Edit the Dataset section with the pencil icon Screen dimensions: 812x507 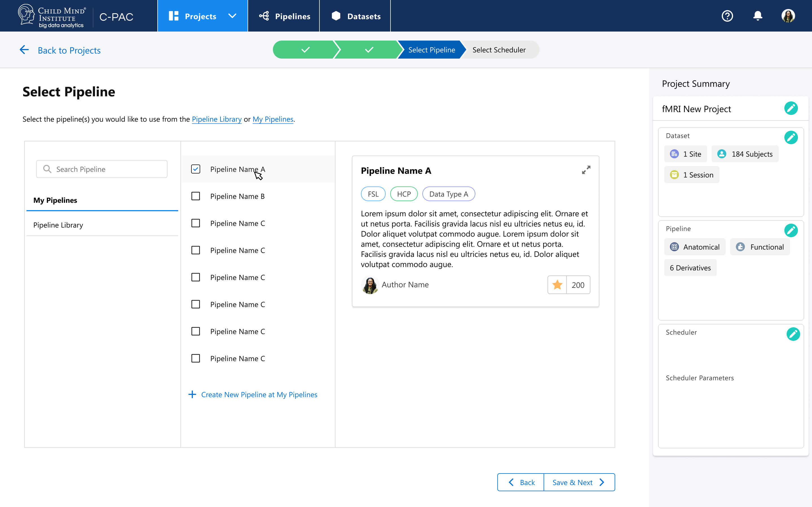point(791,137)
